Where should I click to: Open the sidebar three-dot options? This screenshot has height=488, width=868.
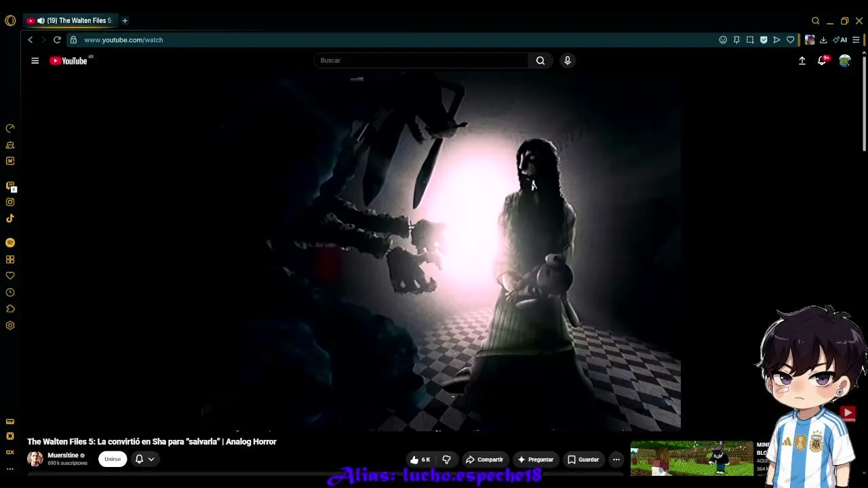pos(10,469)
